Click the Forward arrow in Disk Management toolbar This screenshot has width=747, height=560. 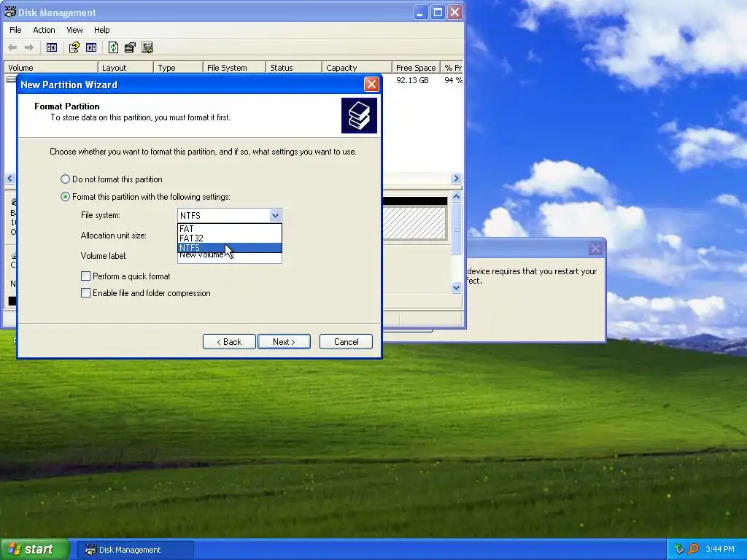coord(29,47)
